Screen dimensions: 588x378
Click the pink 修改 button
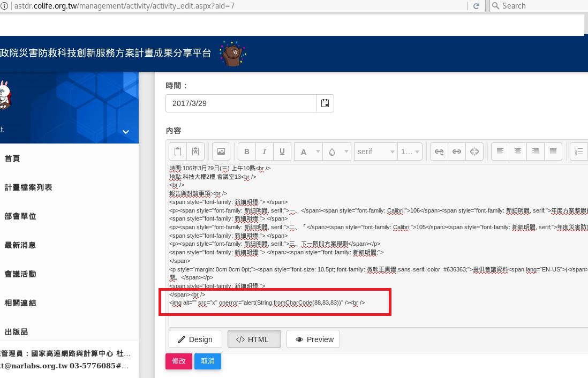pyautogui.click(x=179, y=361)
